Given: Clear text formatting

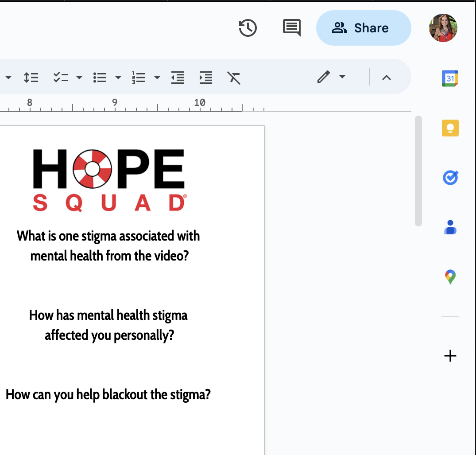Looking at the screenshot, I should tap(234, 78).
